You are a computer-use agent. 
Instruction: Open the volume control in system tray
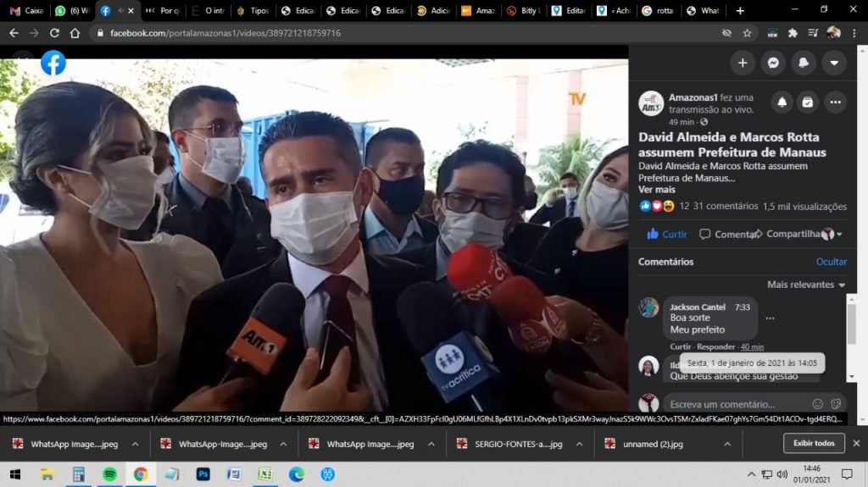(782, 474)
